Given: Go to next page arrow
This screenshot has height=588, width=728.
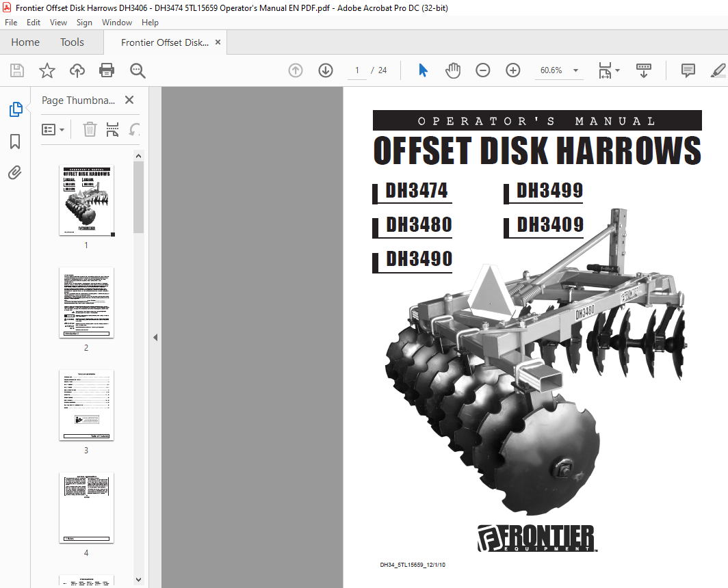Looking at the screenshot, I should point(326,70).
